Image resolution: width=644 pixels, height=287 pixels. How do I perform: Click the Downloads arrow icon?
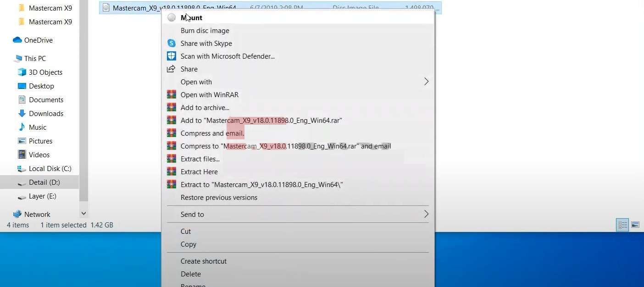point(22,114)
